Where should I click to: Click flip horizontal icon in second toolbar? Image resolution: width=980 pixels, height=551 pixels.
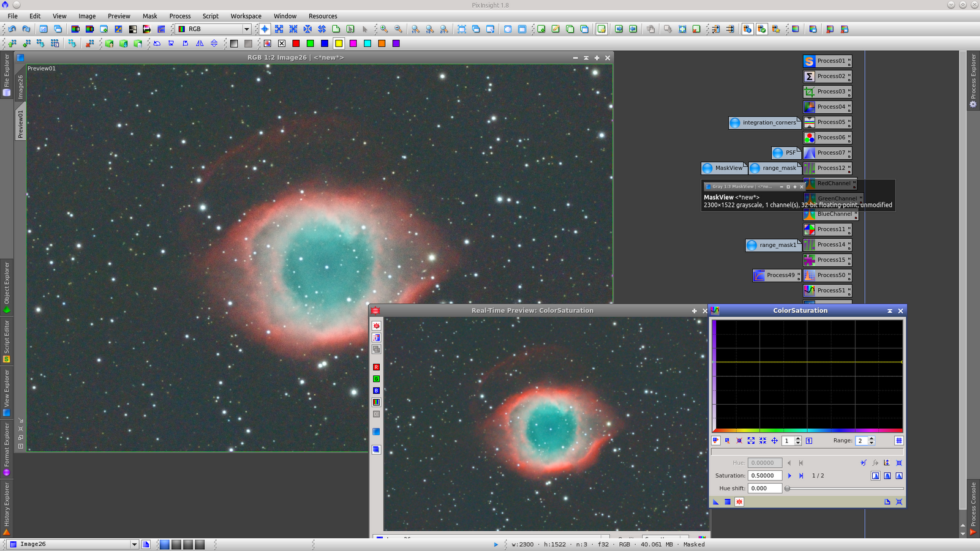tap(200, 43)
